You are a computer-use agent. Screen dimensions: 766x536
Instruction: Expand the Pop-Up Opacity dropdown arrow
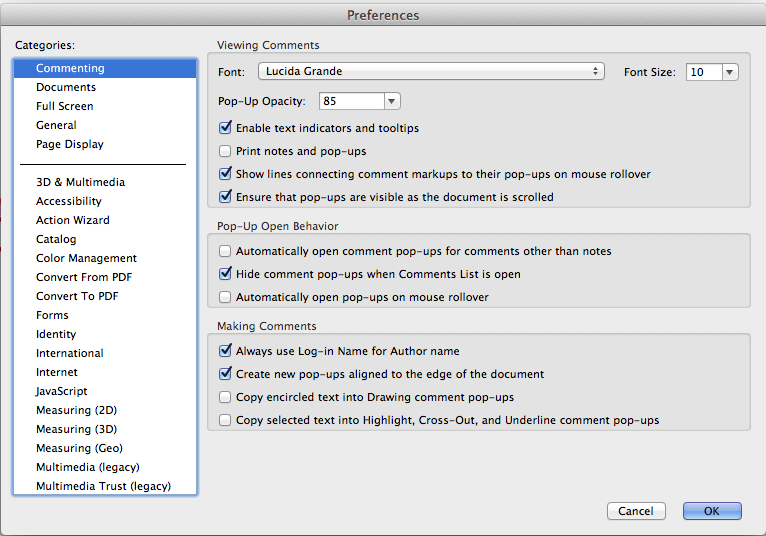(391, 101)
